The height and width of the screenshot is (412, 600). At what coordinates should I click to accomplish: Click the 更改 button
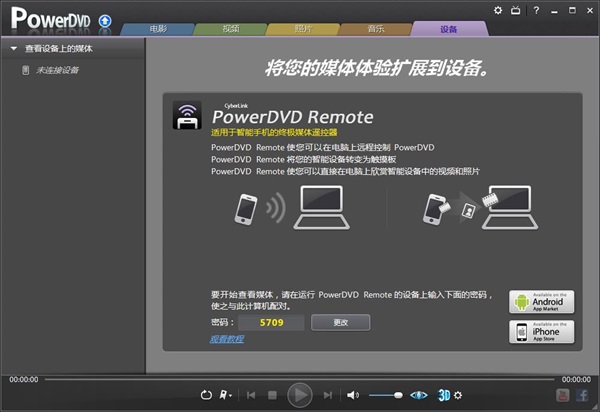click(341, 322)
